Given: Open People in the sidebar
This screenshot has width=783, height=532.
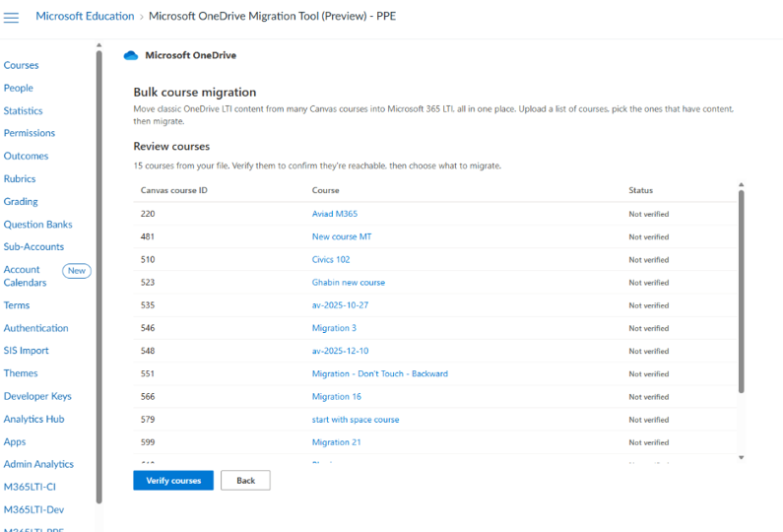Looking at the screenshot, I should tap(19, 88).
